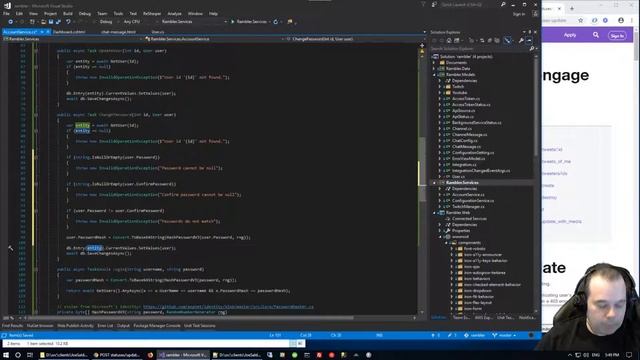Select User.cs in Rambler.Models
Viewport: 640px width, 360px height.
(x=458, y=177)
